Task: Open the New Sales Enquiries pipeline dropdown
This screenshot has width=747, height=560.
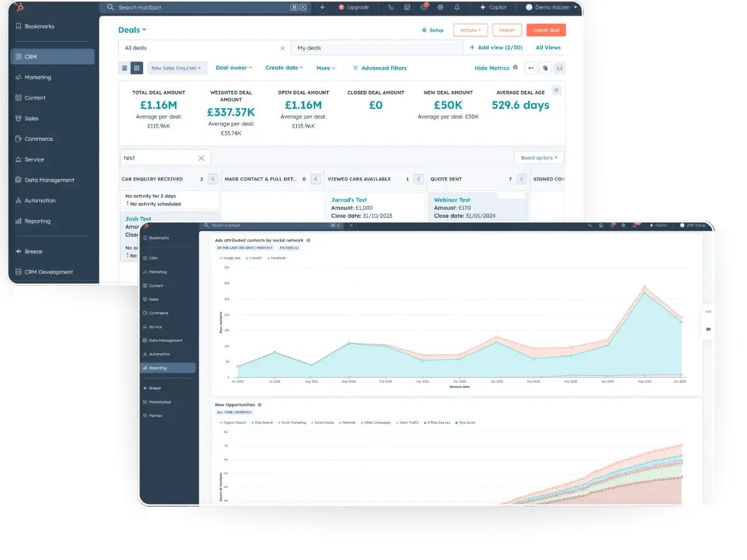Action: (176, 68)
